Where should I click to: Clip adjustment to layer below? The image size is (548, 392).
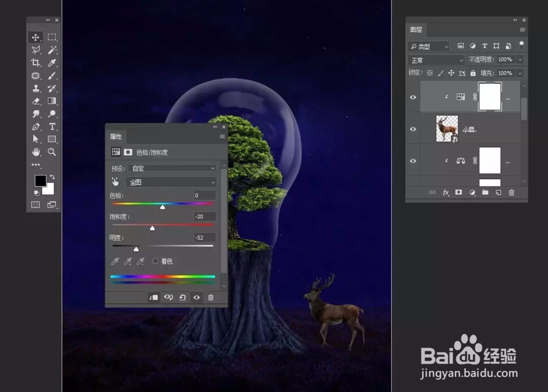[153, 298]
